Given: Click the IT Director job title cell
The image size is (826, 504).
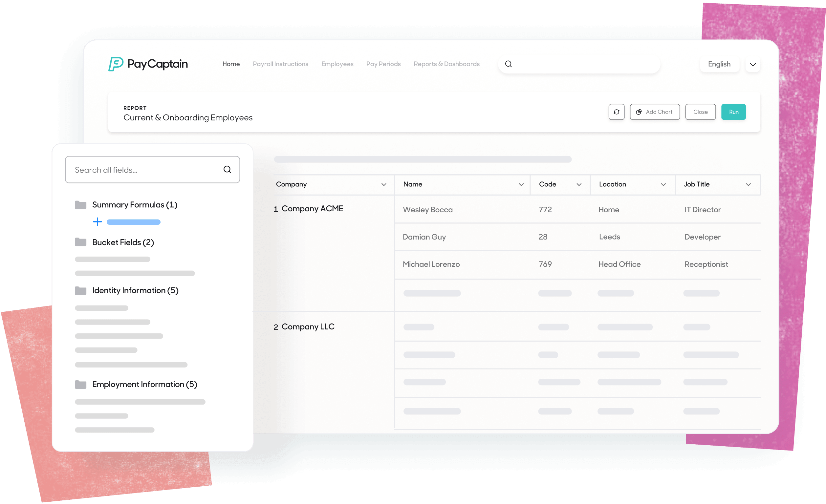Looking at the screenshot, I should pos(702,210).
